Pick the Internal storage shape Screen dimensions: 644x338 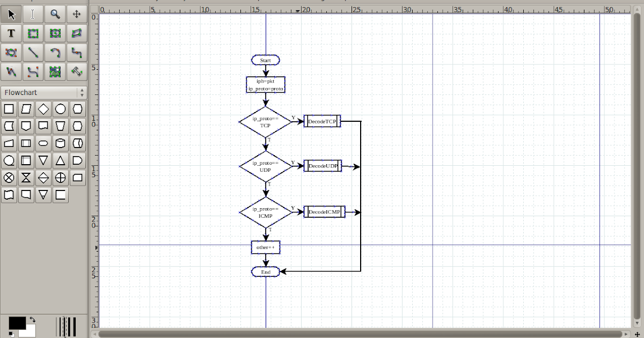click(26, 160)
